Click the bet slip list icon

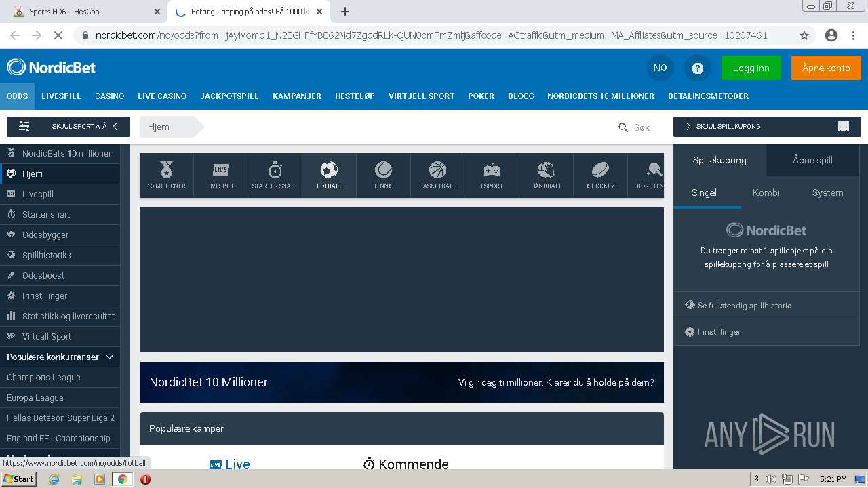click(x=844, y=127)
